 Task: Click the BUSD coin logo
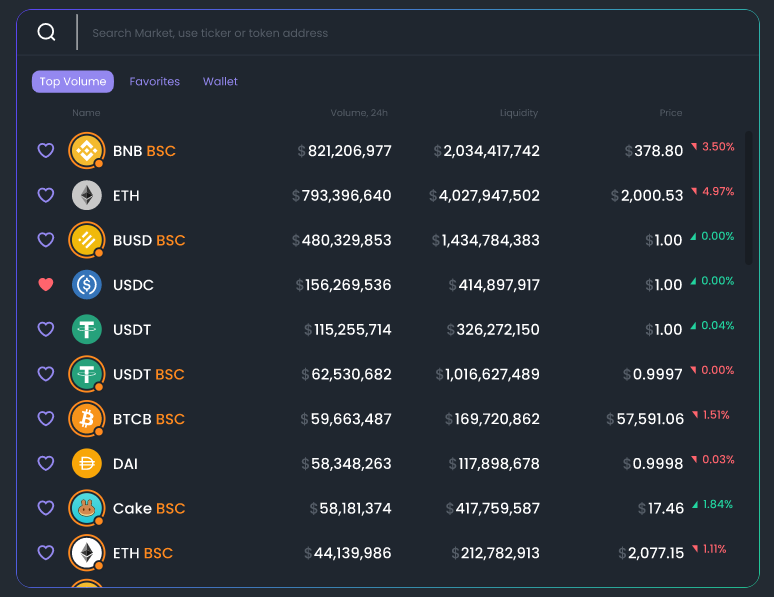tap(87, 240)
